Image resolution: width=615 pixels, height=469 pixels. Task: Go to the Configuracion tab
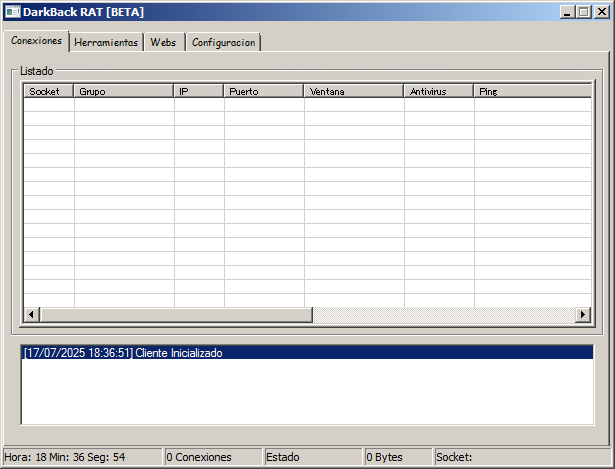[223, 42]
